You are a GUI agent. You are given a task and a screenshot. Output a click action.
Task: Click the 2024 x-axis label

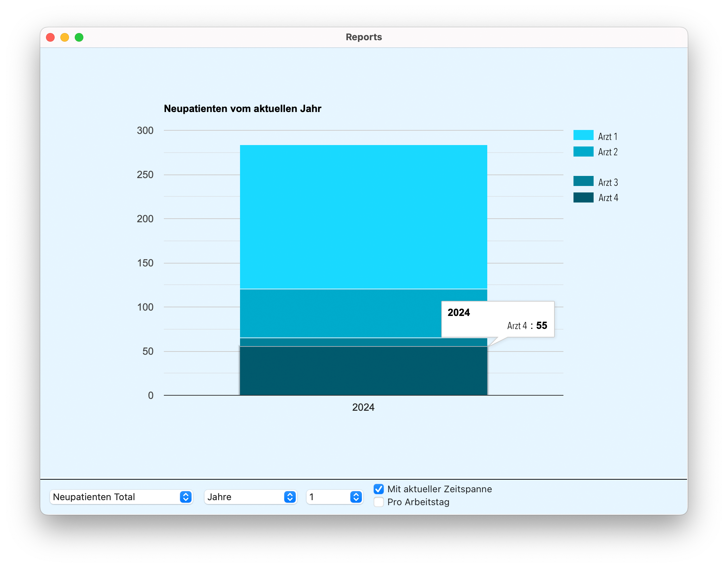363,407
